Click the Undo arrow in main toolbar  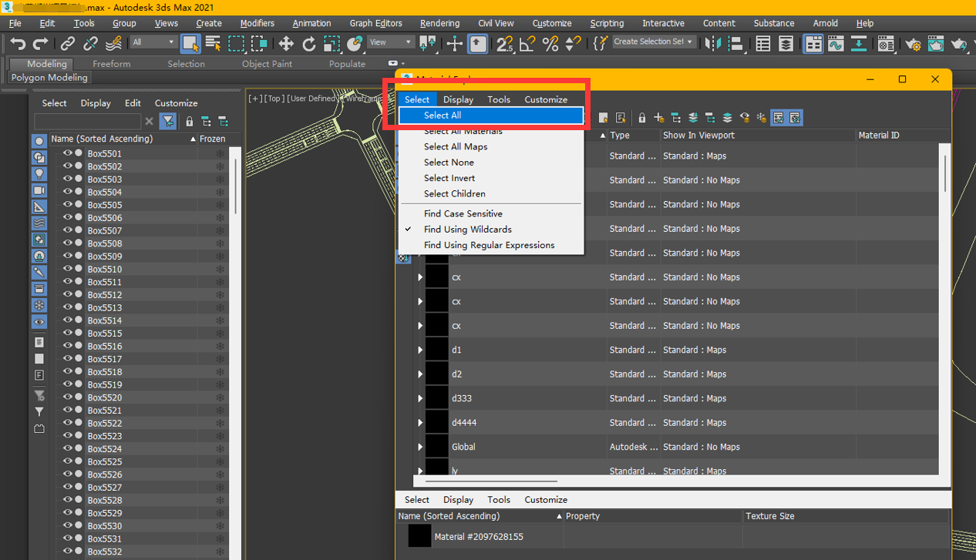tap(18, 43)
